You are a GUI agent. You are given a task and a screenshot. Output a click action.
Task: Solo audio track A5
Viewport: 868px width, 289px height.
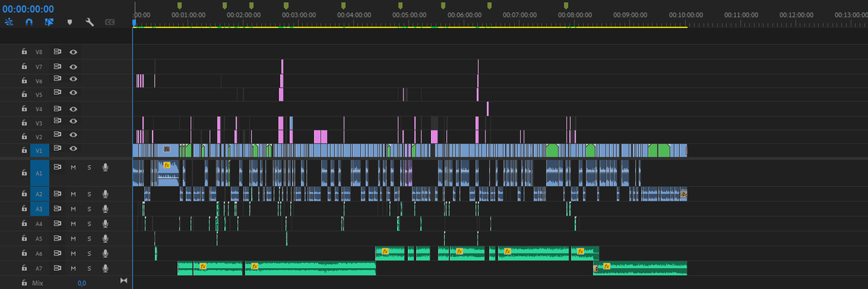[89, 238]
